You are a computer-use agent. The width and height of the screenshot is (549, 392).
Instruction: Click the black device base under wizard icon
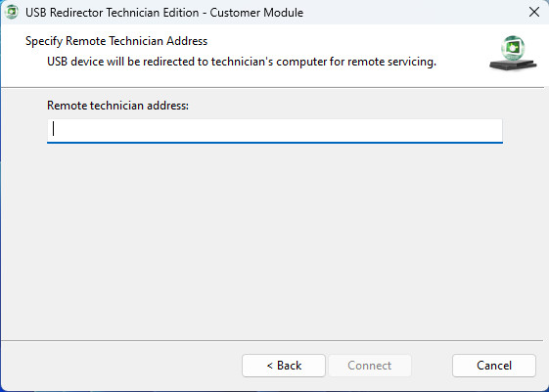513,65
